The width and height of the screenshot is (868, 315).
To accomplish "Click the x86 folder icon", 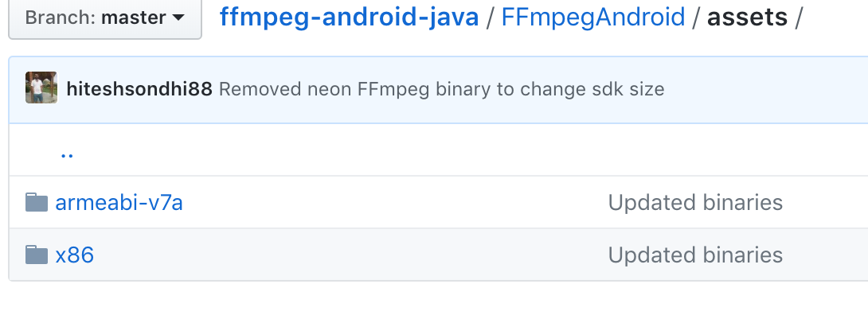I will pyautogui.click(x=37, y=255).
